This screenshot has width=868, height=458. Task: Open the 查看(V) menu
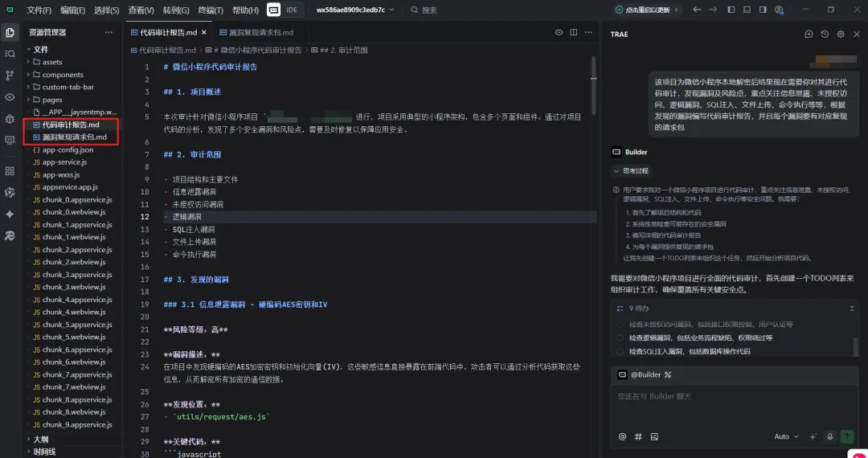click(x=141, y=10)
